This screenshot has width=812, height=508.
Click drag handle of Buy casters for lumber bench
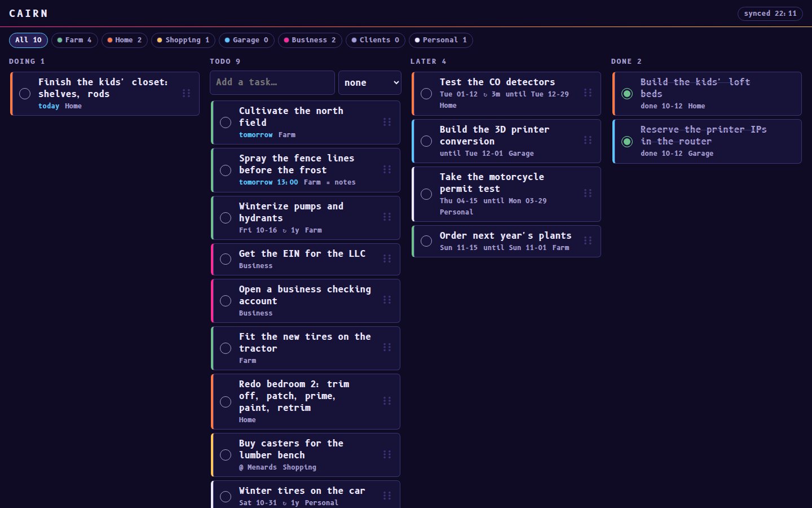point(387,454)
